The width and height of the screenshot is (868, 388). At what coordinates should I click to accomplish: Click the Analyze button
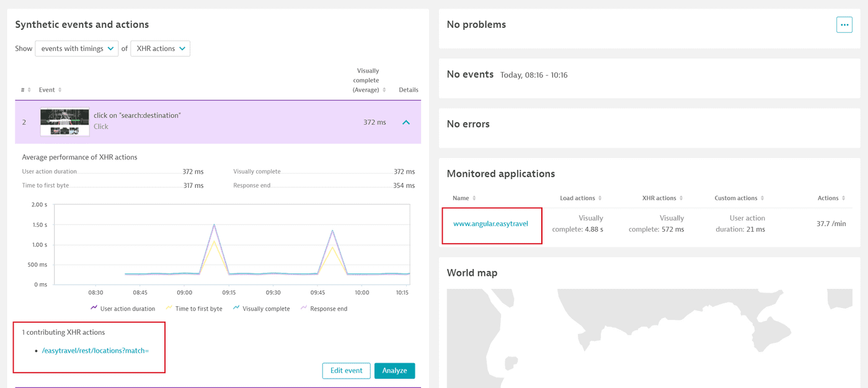click(x=394, y=370)
